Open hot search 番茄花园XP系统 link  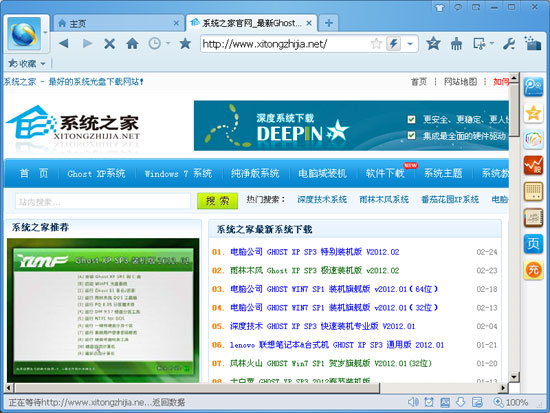tap(450, 200)
